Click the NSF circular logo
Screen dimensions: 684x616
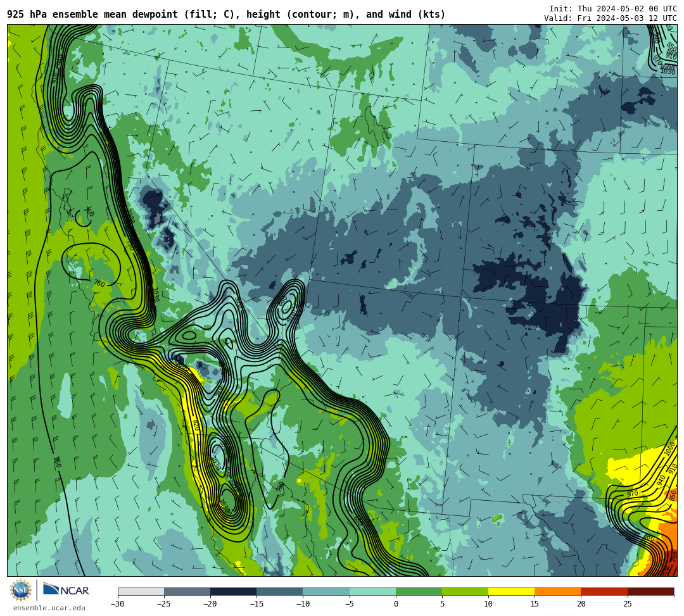point(21,590)
